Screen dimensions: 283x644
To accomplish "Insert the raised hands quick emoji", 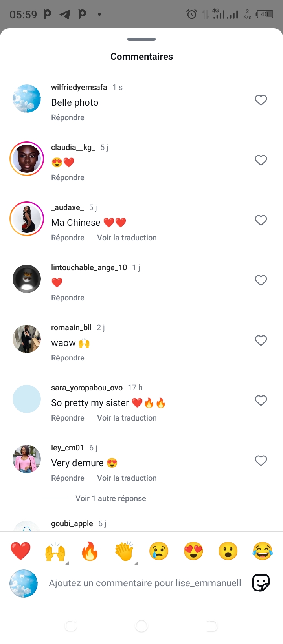I will 55,551.
